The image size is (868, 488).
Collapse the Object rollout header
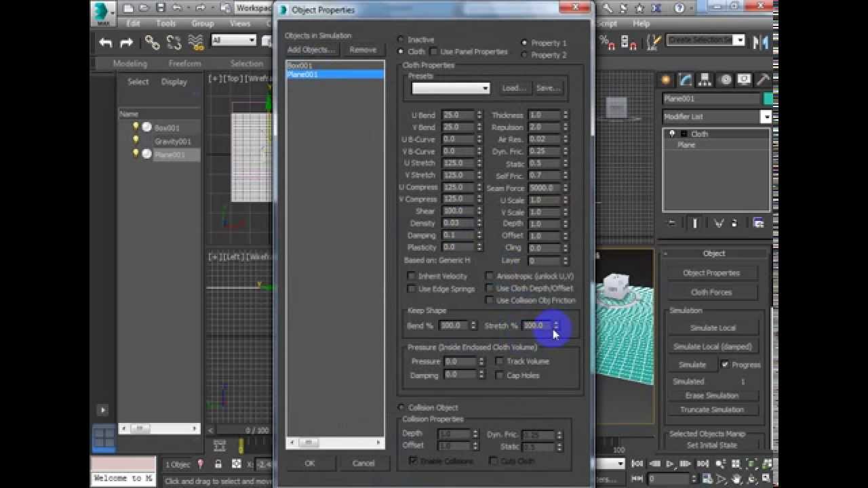(714, 253)
